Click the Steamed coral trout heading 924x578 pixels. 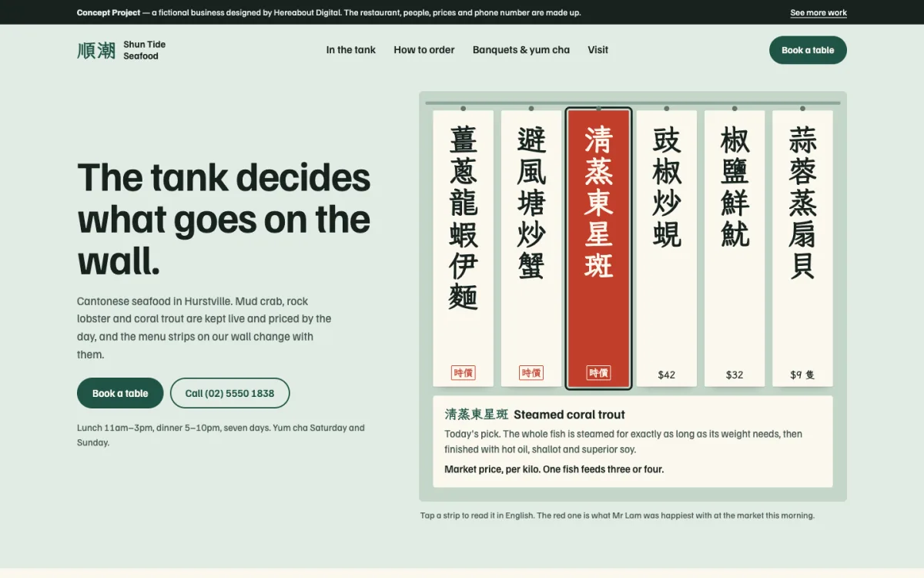click(x=569, y=415)
